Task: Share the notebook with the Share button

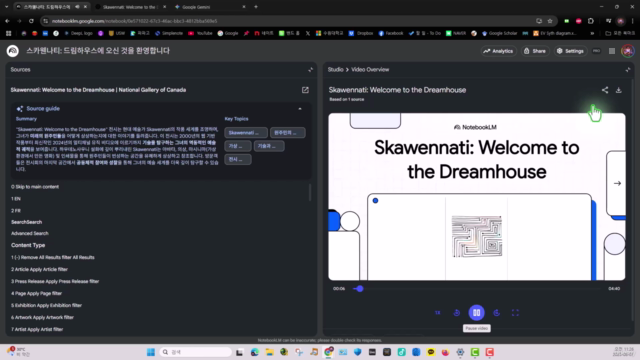Action: point(535,51)
